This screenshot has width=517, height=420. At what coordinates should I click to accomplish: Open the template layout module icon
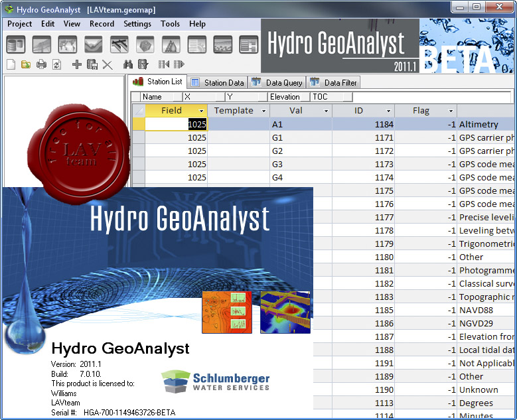pyautogui.click(x=249, y=44)
